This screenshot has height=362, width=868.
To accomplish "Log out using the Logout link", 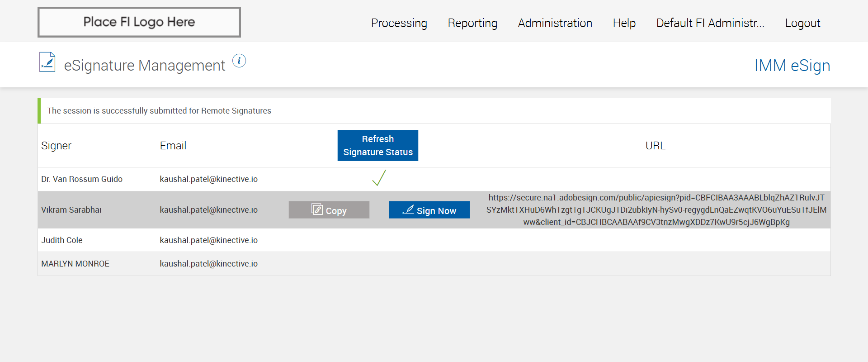I will pos(802,23).
